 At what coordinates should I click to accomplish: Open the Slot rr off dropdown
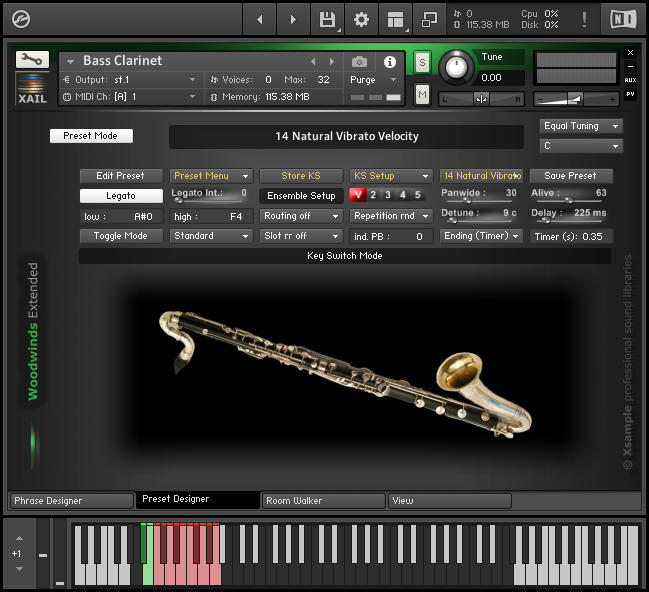(301, 236)
